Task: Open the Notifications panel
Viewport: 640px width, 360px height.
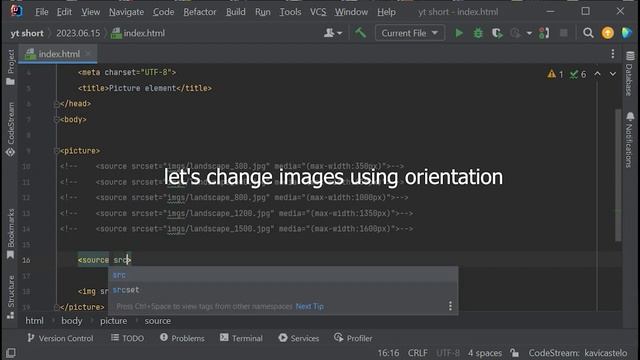Action: pos(630,140)
